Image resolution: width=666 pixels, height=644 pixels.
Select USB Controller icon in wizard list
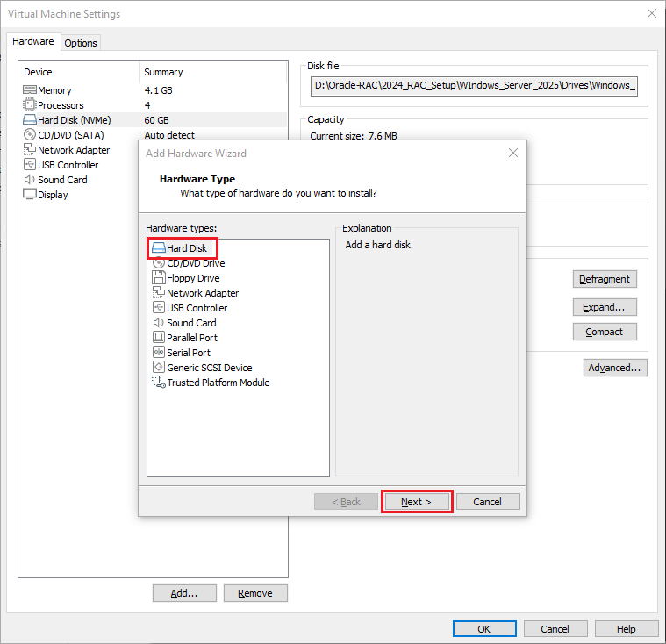click(159, 308)
